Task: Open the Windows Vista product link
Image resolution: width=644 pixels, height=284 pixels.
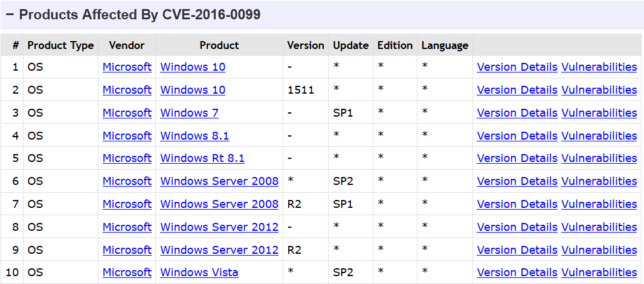Action: (199, 273)
